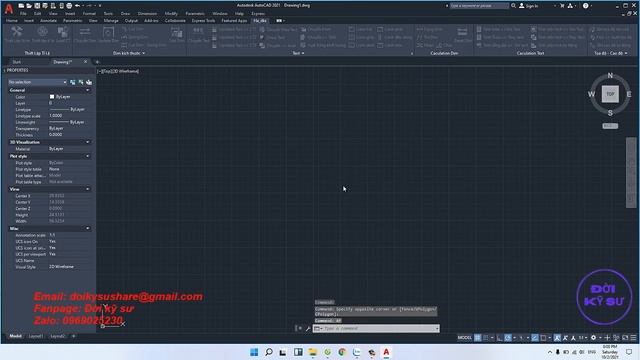
Task: Collapse the 3D Visualization section
Action: 88,142
